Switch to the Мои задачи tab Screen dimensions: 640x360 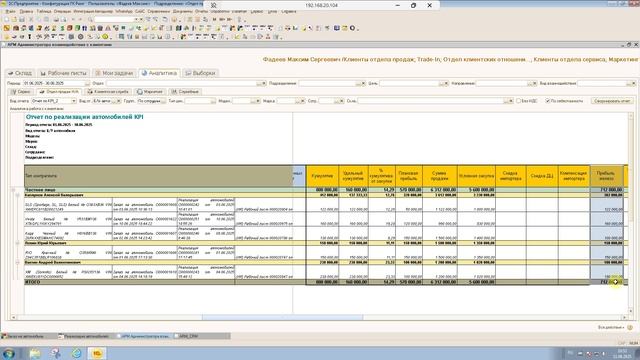point(114,73)
